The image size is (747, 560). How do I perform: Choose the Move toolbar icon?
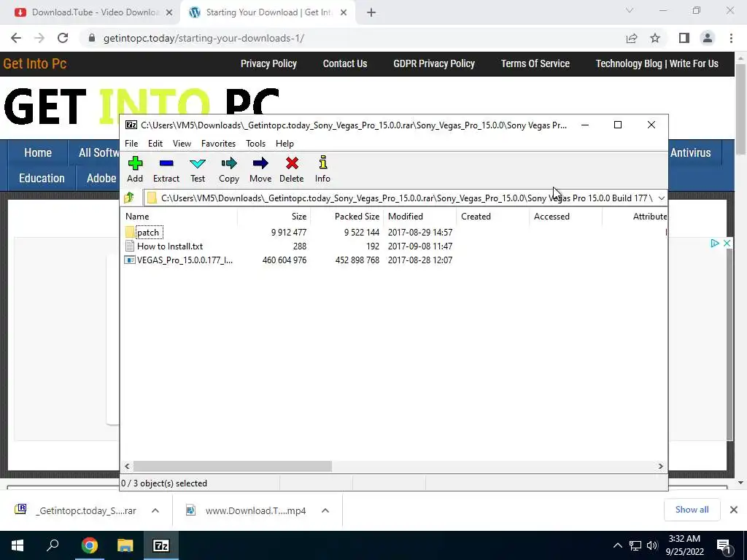coord(260,169)
